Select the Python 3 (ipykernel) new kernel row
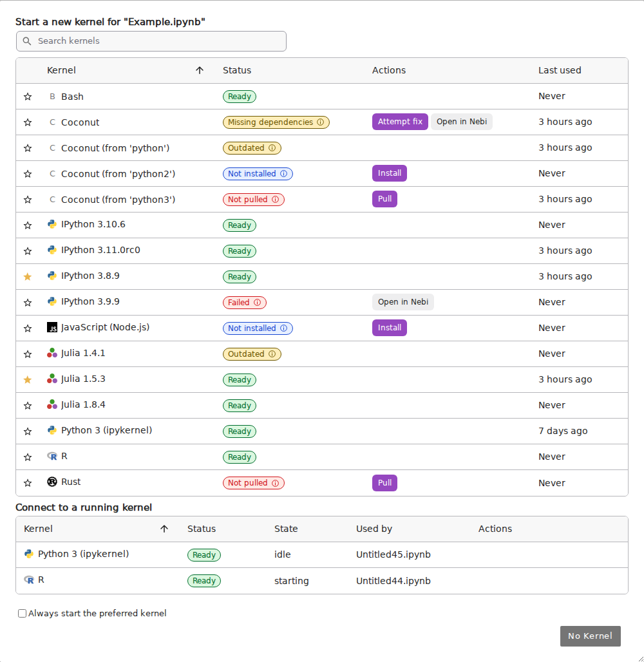This screenshot has width=644, height=662. 322,431
